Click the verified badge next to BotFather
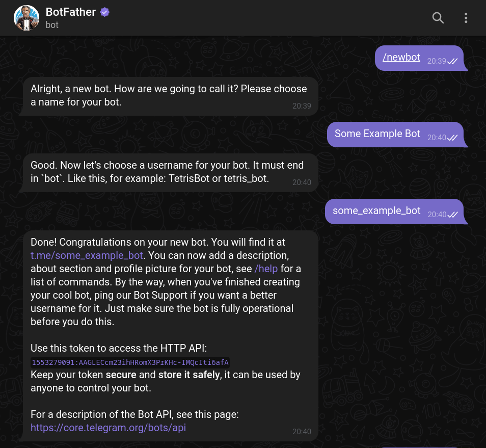 tap(104, 12)
